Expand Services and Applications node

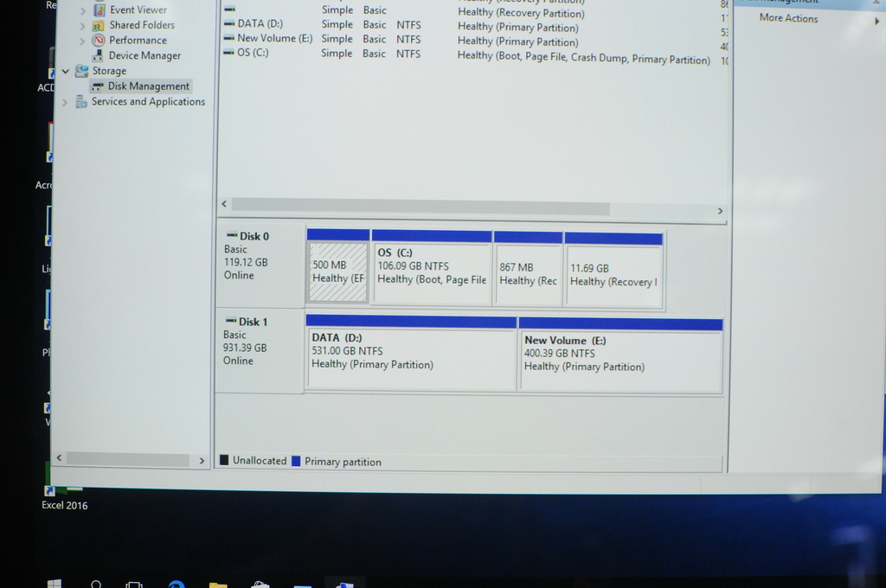click(64, 102)
